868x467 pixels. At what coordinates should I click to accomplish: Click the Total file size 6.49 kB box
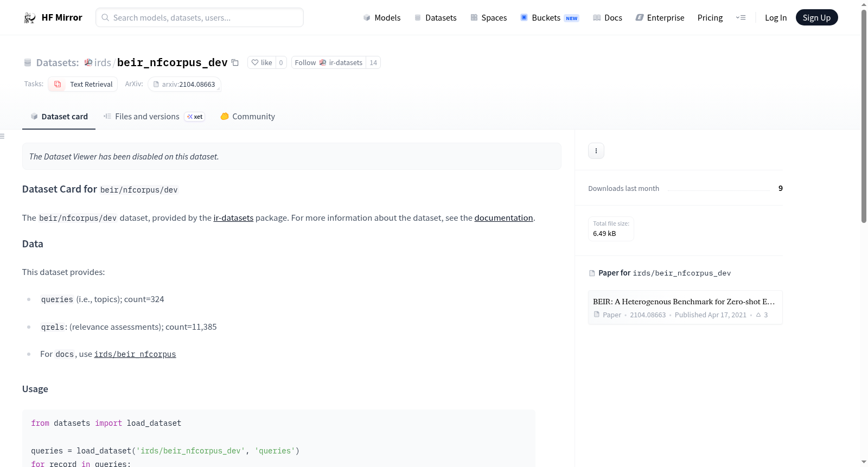[611, 229]
